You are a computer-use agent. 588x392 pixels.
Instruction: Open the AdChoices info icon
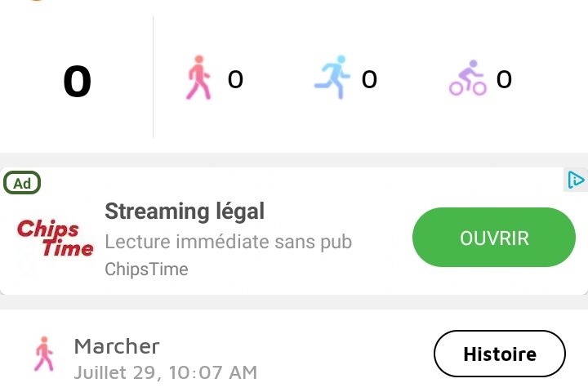click(x=576, y=180)
